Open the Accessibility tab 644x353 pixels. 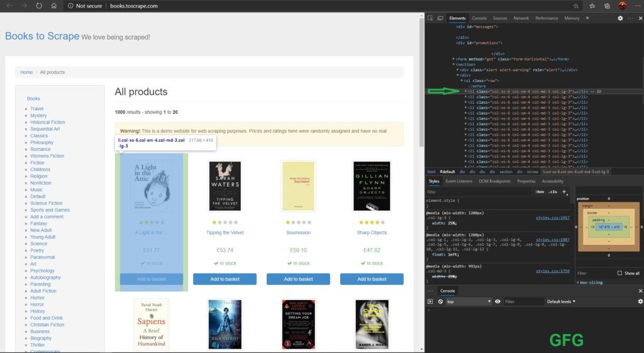[553, 181]
